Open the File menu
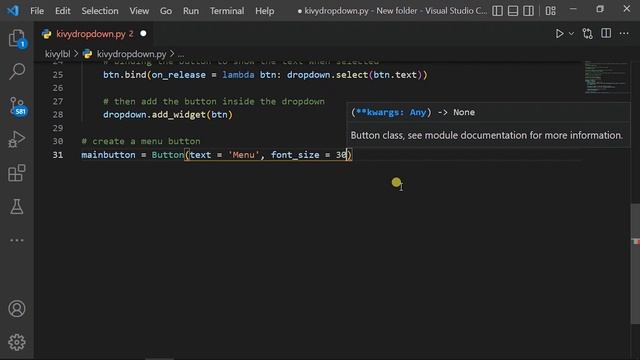The height and width of the screenshot is (360, 640). pos(37,11)
